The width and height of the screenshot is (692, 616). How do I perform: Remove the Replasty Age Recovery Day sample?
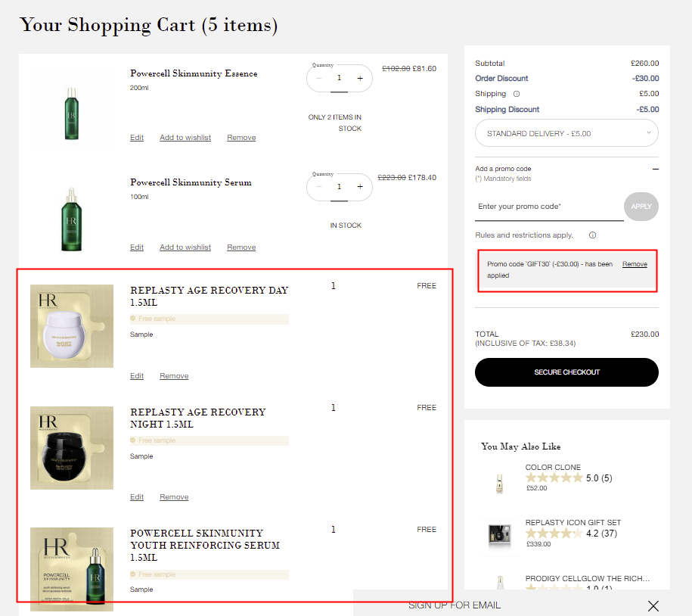pyautogui.click(x=174, y=376)
